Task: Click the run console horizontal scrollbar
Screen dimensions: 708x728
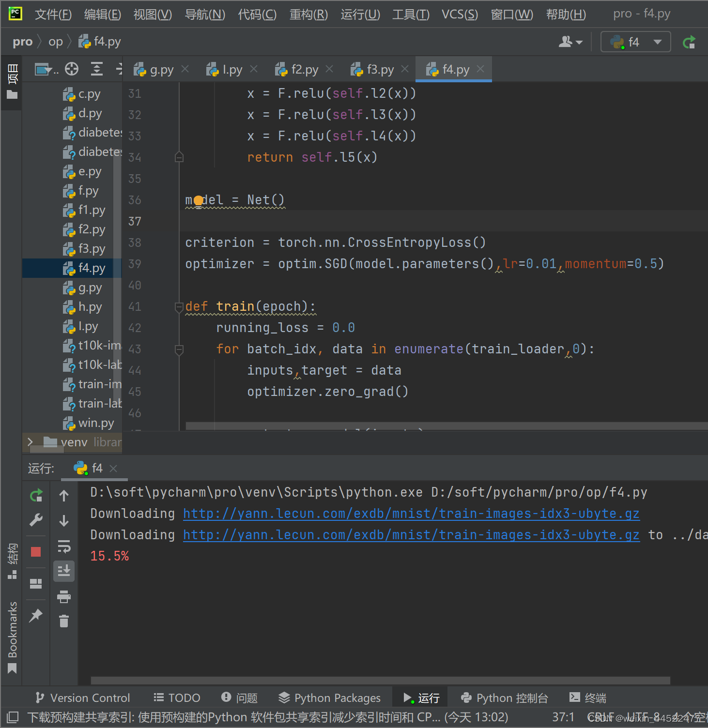Action: pos(381,680)
